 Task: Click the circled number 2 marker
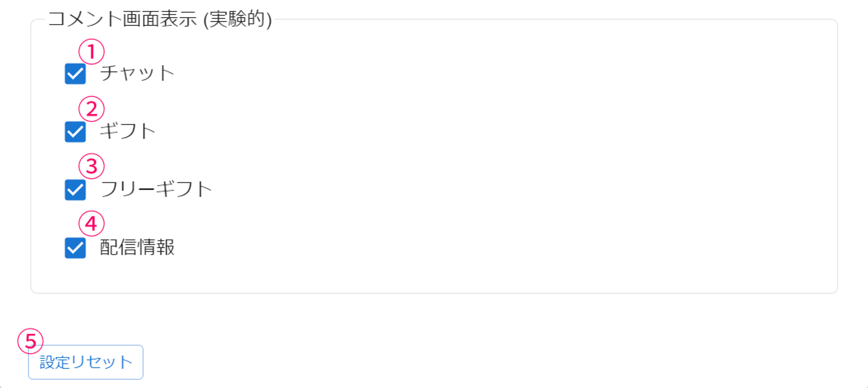[x=91, y=109]
